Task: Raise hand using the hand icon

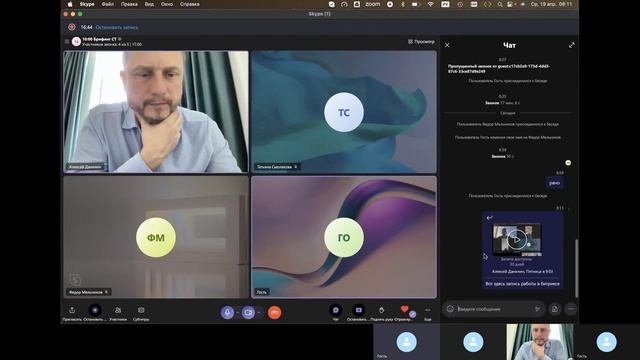Action: 381,311
